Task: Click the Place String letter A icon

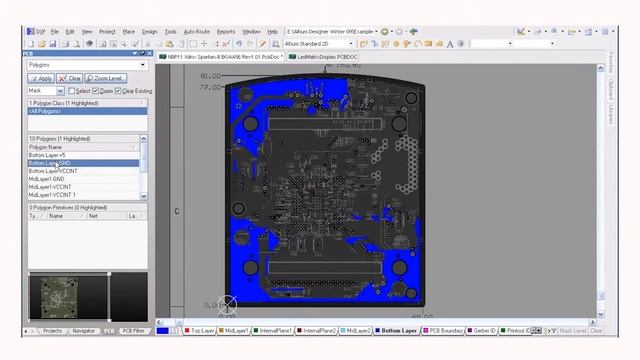Action: click(x=450, y=44)
